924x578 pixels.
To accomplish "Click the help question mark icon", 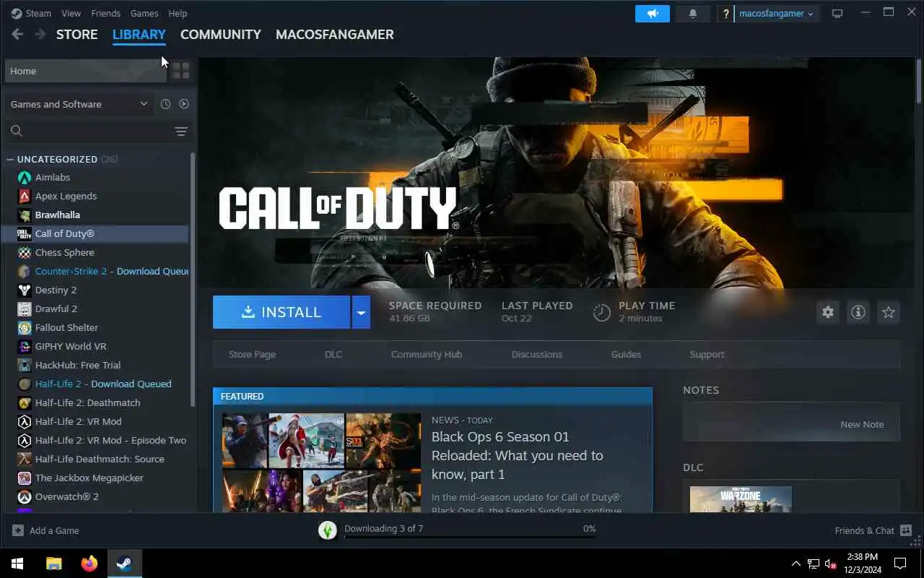I will 725,14.
